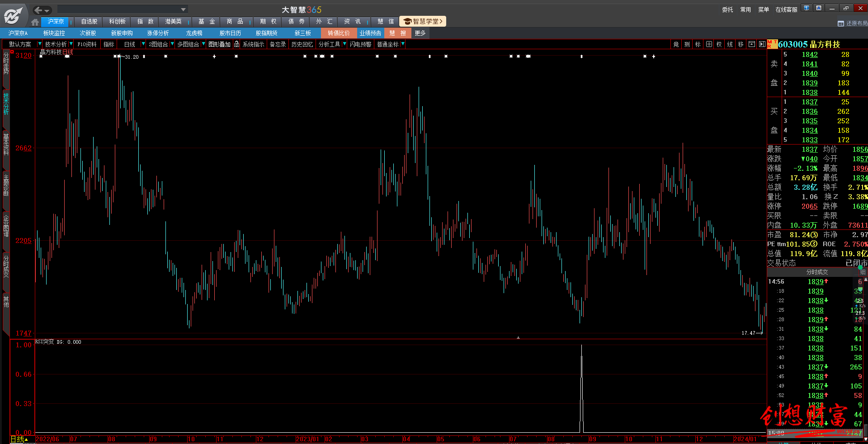Click the lock icon beside 图形叠加
868x444 pixels.
coord(236,44)
